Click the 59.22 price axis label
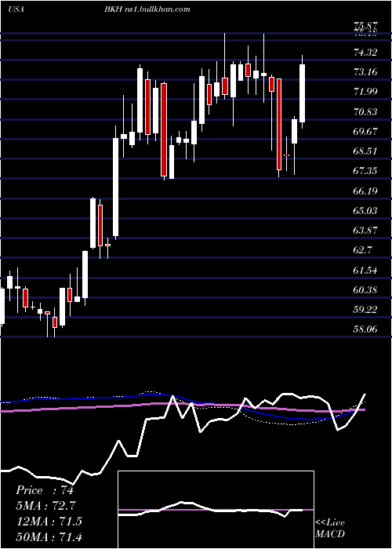Screen dimensions: 392x549 coord(365,310)
